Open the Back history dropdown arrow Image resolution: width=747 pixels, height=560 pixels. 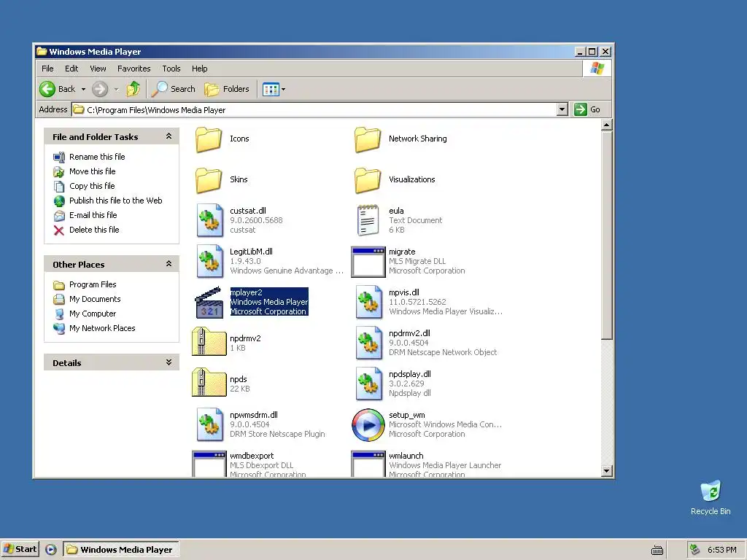(x=83, y=89)
